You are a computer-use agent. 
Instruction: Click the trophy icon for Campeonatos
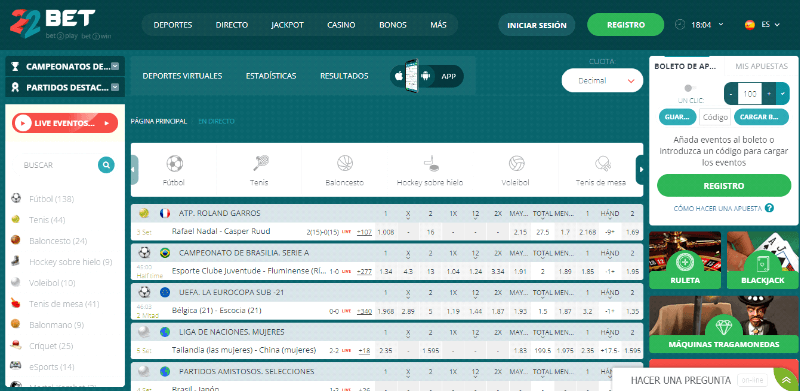pos(15,66)
